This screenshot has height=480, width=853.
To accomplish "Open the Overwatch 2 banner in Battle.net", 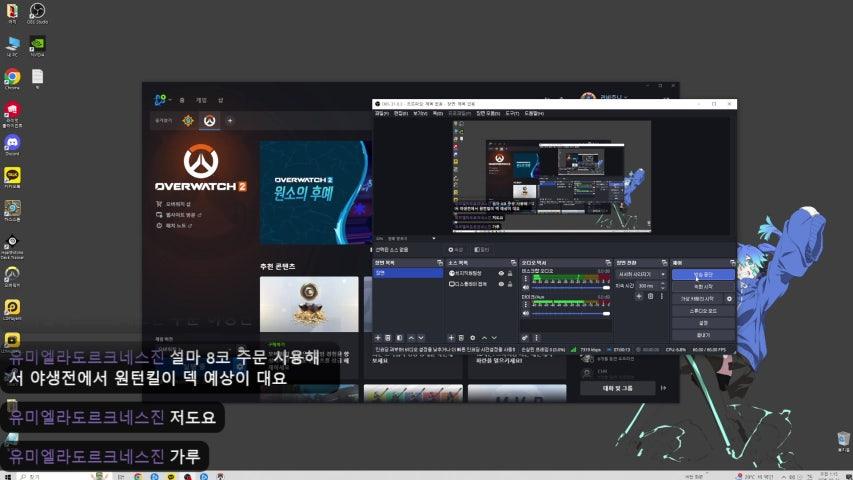I will 316,193.
